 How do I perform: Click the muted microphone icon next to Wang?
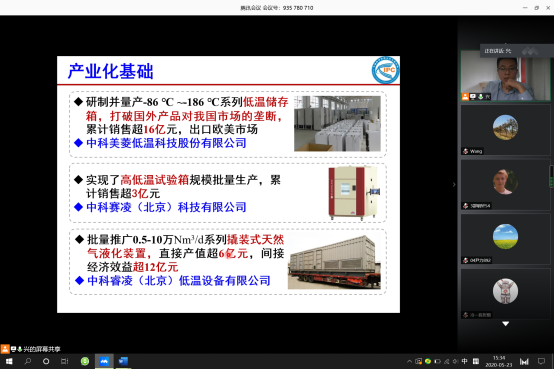[x=466, y=151]
